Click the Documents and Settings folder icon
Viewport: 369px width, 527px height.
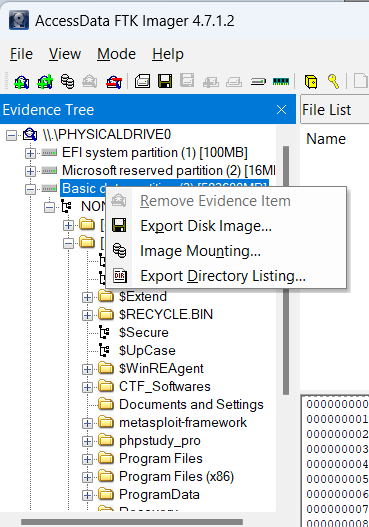pyautogui.click(x=106, y=404)
